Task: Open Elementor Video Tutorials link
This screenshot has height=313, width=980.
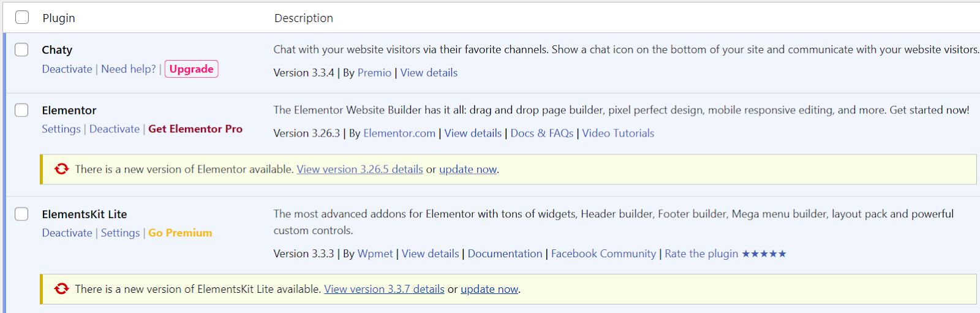Action: click(618, 134)
